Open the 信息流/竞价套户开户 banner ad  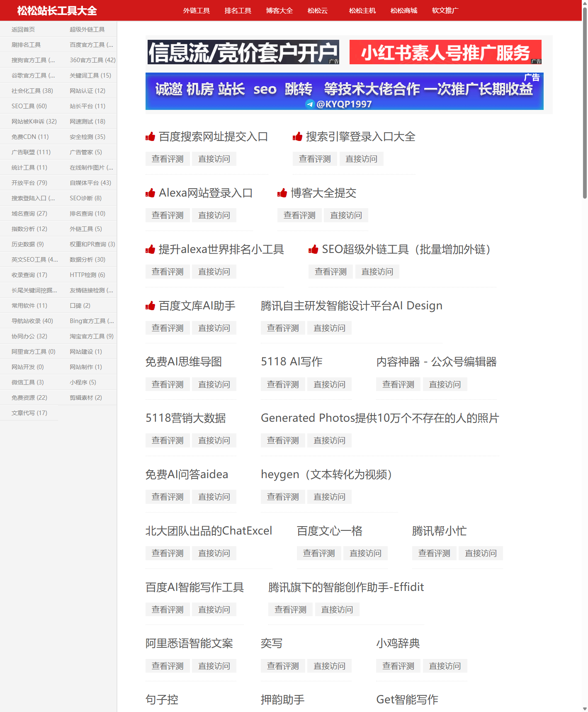pyautogui.click(x=243, y=52)
